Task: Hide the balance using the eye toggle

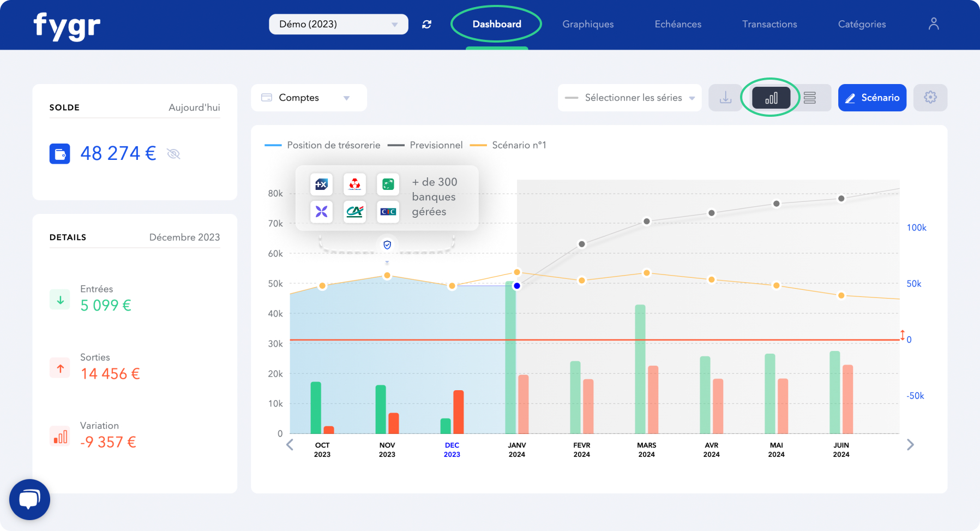Action: [173, 153]
